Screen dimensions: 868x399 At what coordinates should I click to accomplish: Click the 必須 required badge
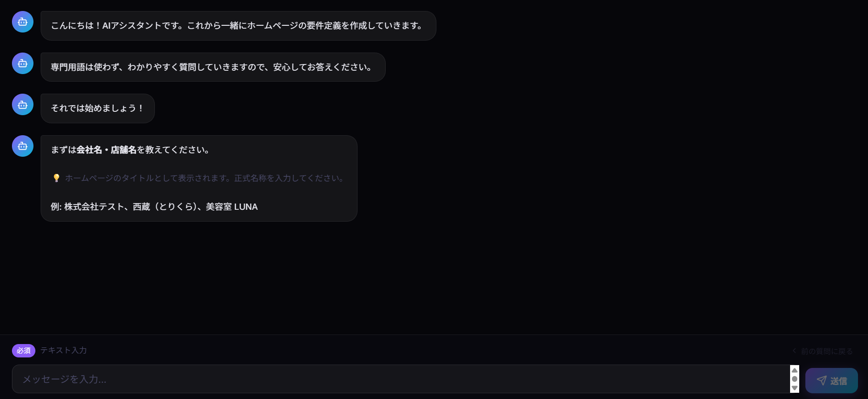pos(23,350)
